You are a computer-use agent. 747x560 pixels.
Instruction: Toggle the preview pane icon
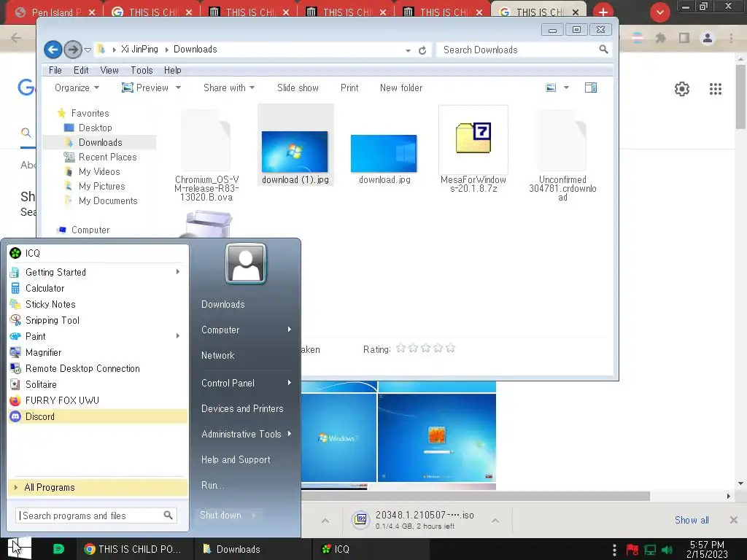tap(591, 87)
